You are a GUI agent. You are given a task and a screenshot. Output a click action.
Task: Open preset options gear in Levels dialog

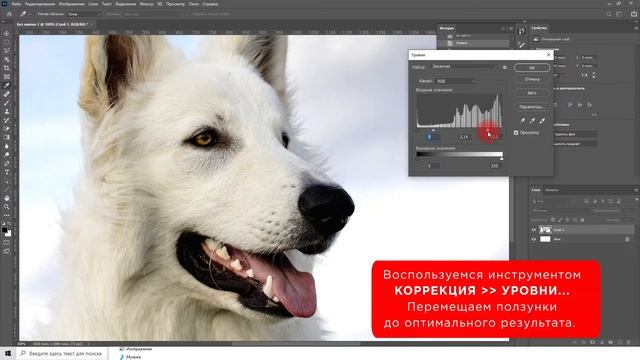tap(505, 67)
